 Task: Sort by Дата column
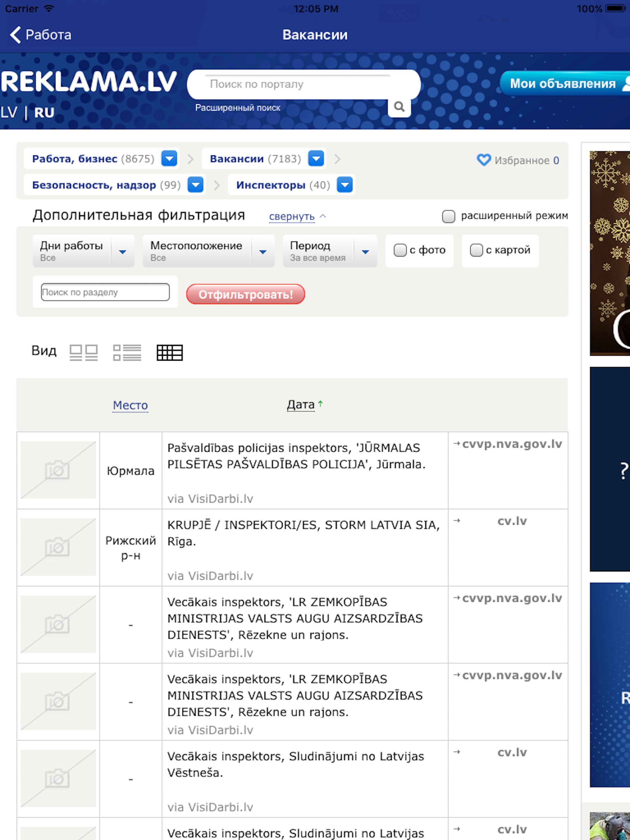click(x=301, y=404)
